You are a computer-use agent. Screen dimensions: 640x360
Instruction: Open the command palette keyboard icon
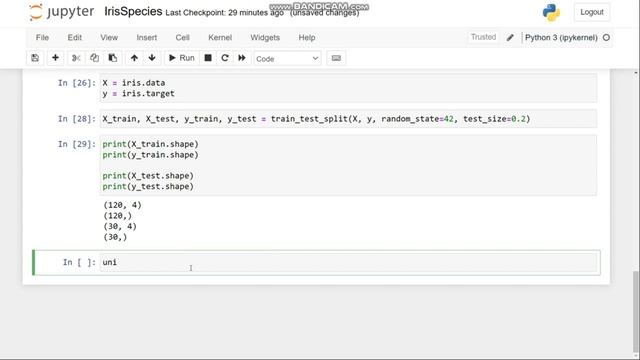[336, 58]
